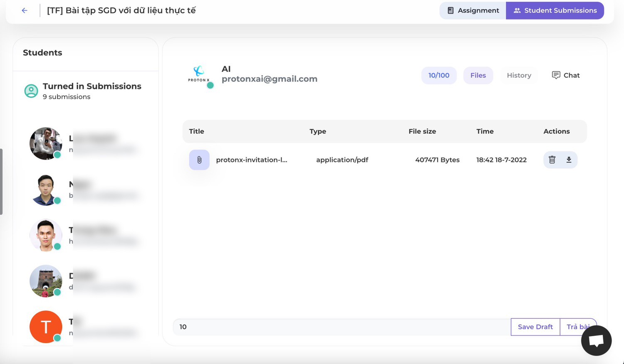Viewport: 624px width, 364px height.
Task: Download the protonx-invitation PDF file
Action: [x=569, y=160]
